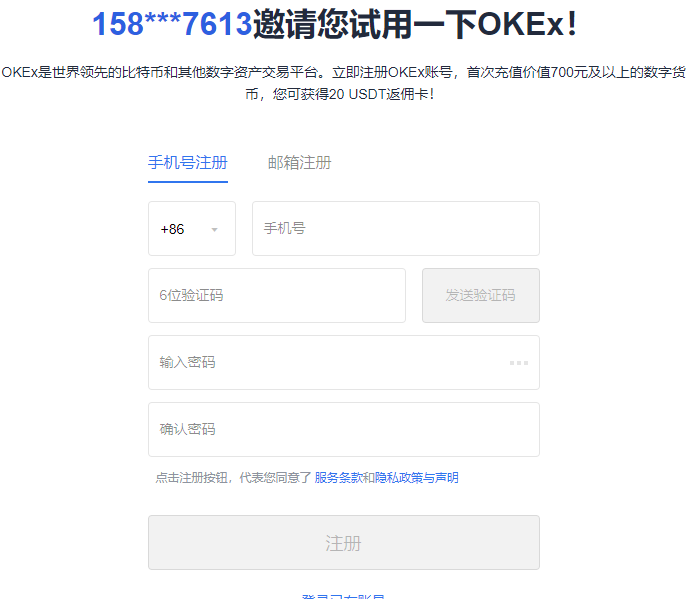Image resolution: width=699 pixels, height=599 pixels.
Task: Switch to the 邮箱注册 tab
Action: [299, 163]
